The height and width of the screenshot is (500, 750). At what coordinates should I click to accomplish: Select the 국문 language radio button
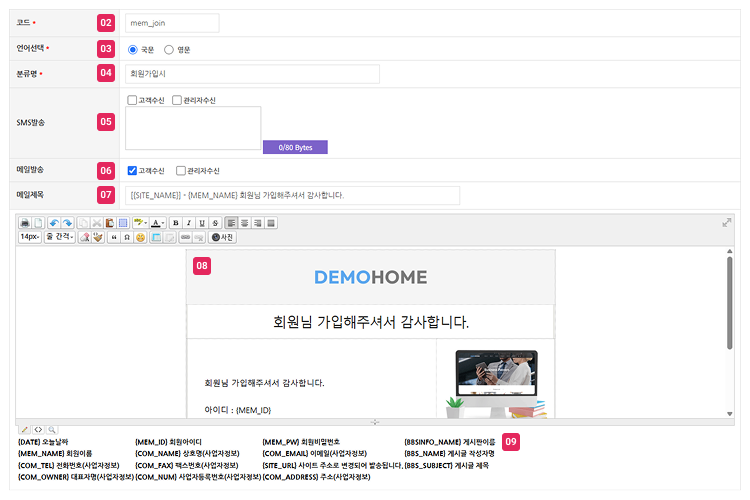[x=132, y=50]
